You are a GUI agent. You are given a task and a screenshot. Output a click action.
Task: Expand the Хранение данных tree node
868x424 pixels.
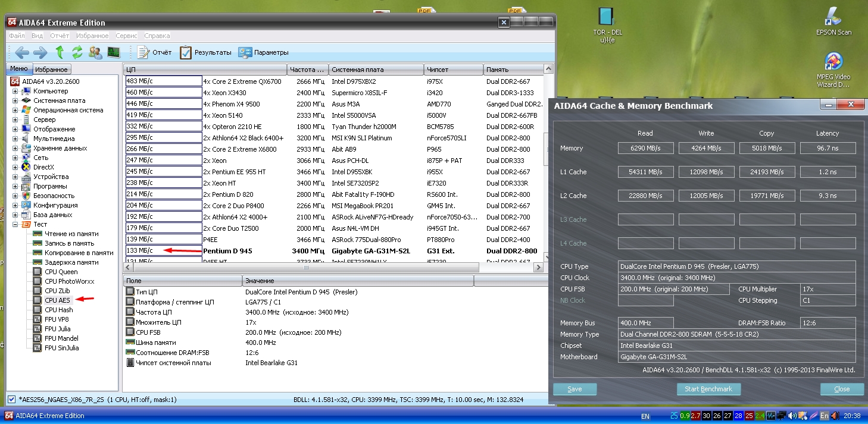pos(15,148)
